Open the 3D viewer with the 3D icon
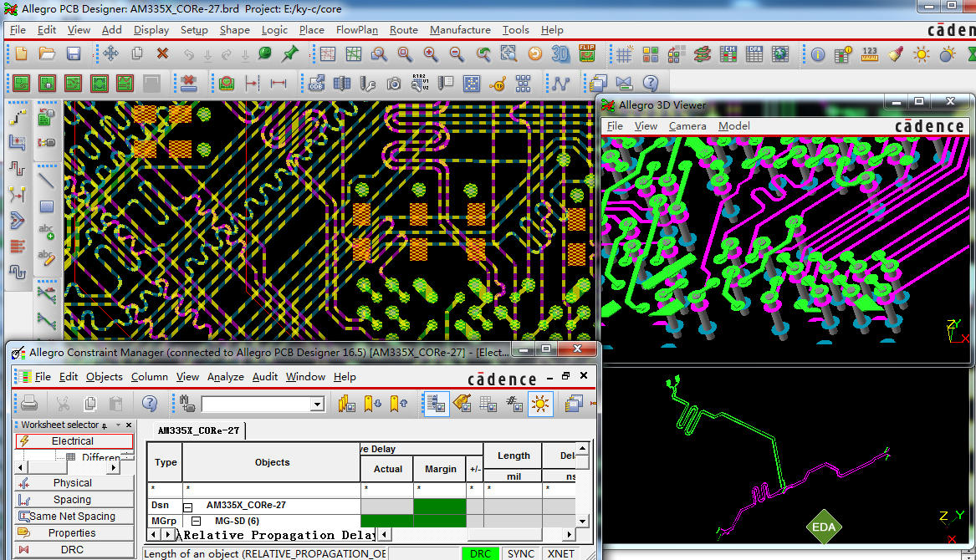The width and height of the screenshot is (976, 560). (x=560, y=54)
